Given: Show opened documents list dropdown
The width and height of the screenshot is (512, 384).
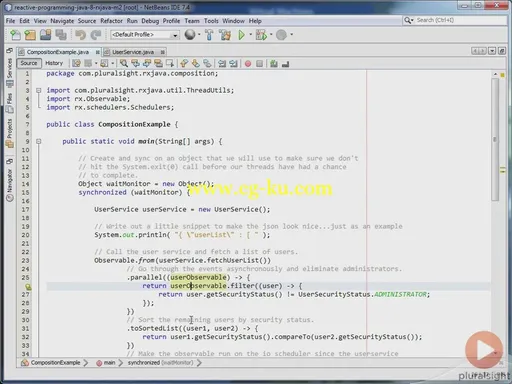Looking at the screenshot, I should pyautogui.click(x=492, y=51).
